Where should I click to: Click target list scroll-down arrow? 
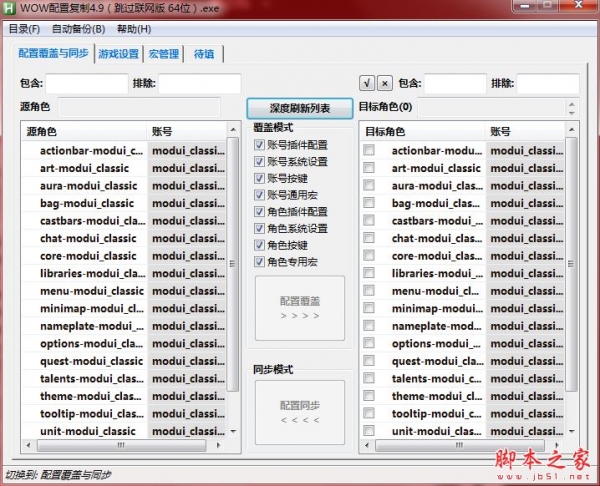(571, 431)
